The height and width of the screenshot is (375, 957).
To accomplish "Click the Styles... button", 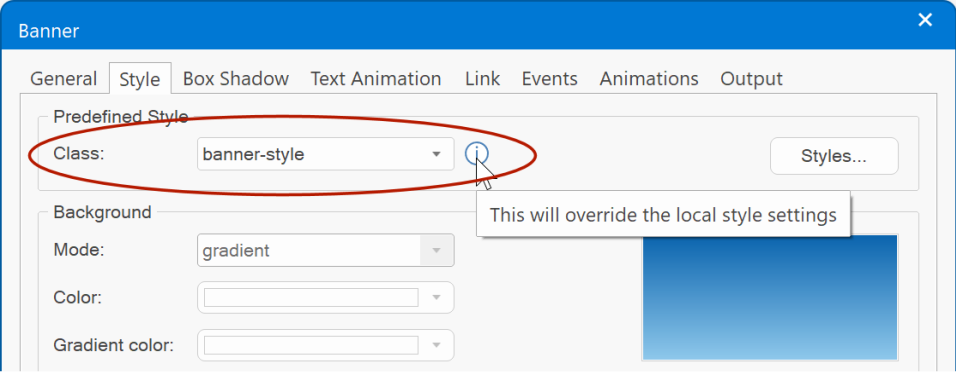I will pos(834,156).
